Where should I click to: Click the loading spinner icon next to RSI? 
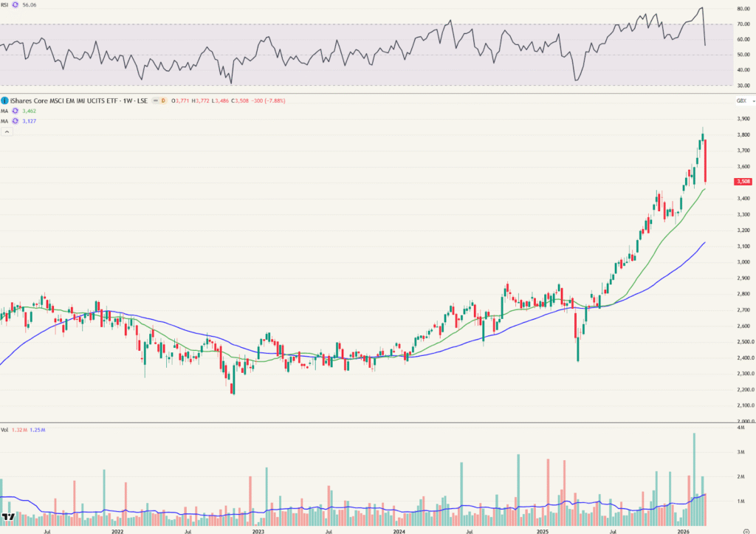[x=16, y=5]
